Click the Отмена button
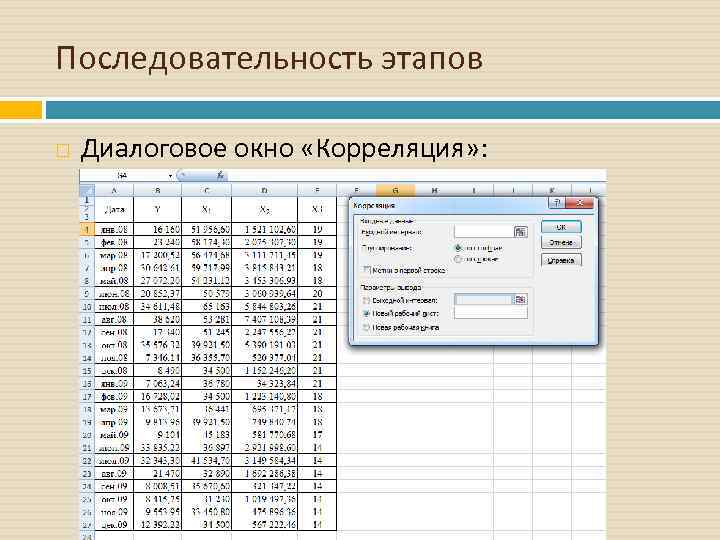This screenshot has height=540, width=720. [x=561, y=242]
